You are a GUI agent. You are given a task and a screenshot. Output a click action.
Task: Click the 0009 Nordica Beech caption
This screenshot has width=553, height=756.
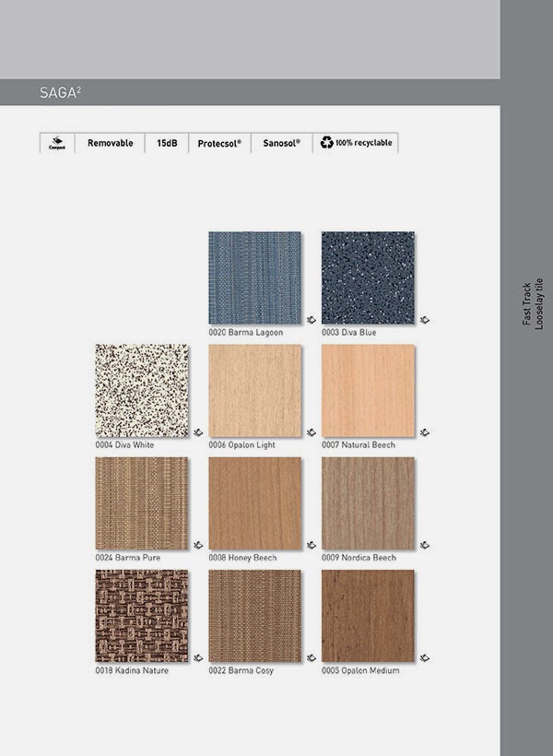pyautogui.click(x=359, y=558)
